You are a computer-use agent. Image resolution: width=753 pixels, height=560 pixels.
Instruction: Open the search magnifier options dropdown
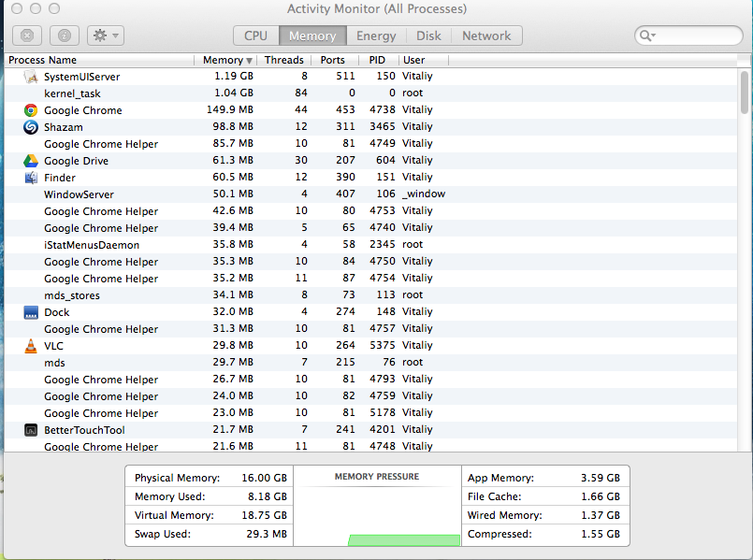coord(648,36)
